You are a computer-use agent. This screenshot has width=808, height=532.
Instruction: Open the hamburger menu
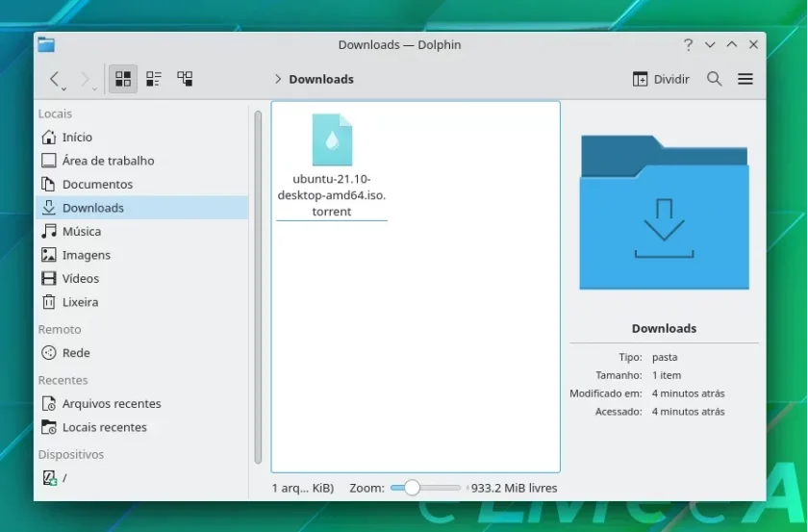[x=745, y=79]
